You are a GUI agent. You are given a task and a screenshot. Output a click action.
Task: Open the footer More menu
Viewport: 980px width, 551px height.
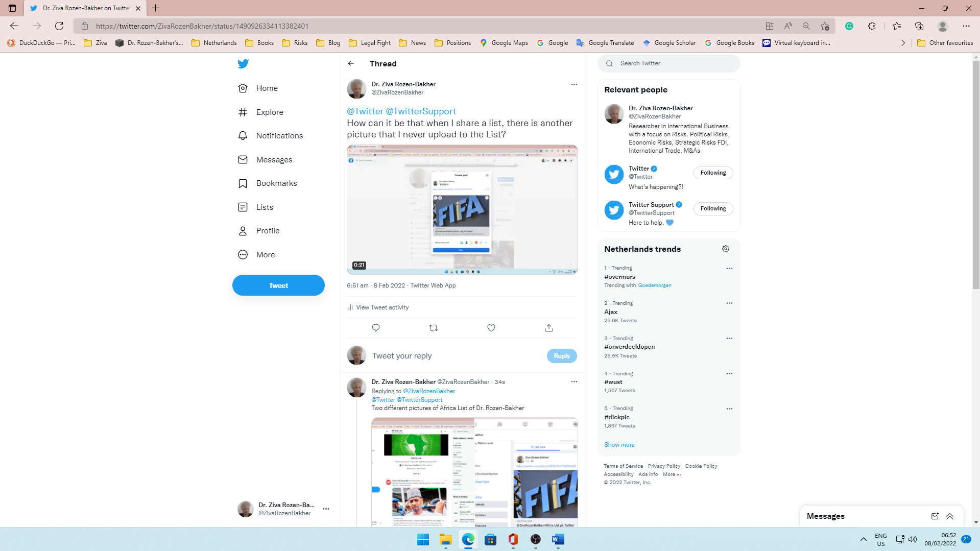(x=672, y=474)
